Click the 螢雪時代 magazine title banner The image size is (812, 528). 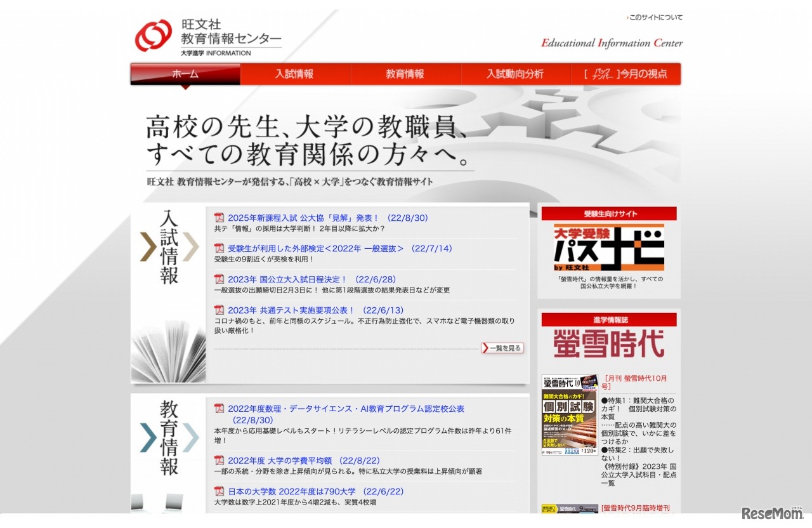[609, 343]
